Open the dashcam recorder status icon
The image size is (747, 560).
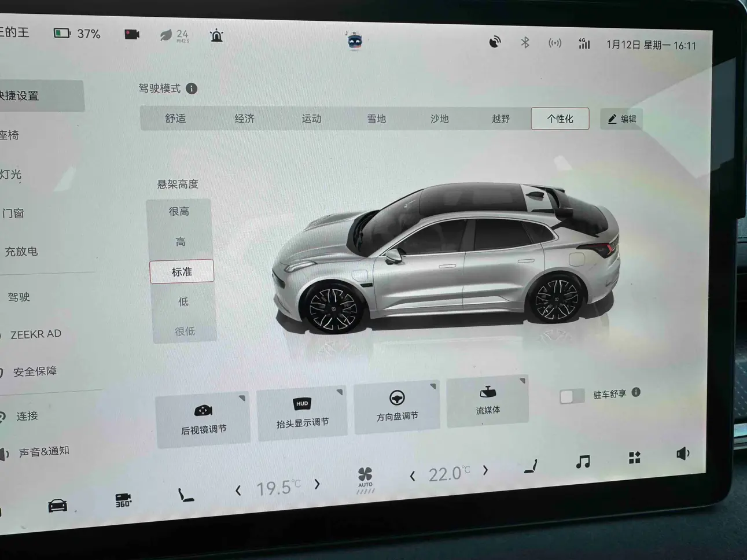pyautogui.click(x=132, y=34)
